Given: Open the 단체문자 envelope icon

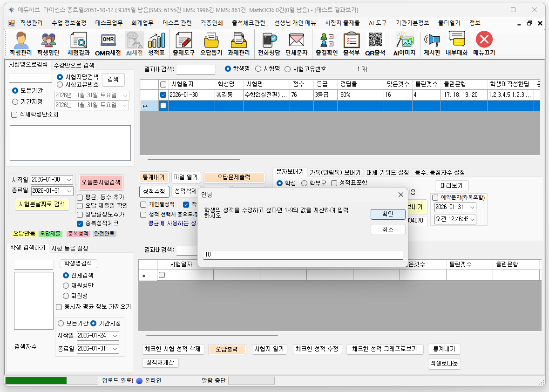Looking at the screenshot, I should click(296, 44).
